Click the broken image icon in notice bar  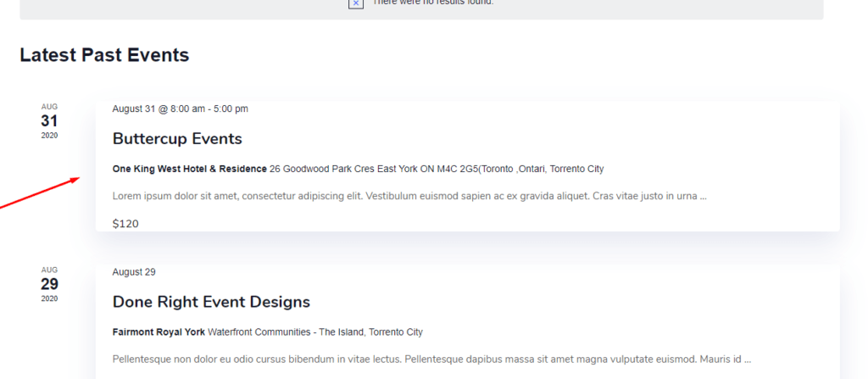pyautogui.click(x=356, y=3)
